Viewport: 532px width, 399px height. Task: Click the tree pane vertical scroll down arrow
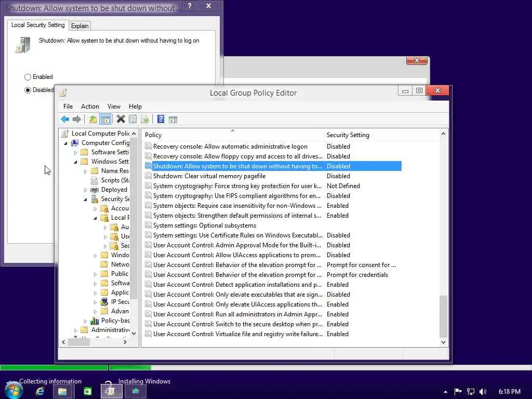point(134,334)
